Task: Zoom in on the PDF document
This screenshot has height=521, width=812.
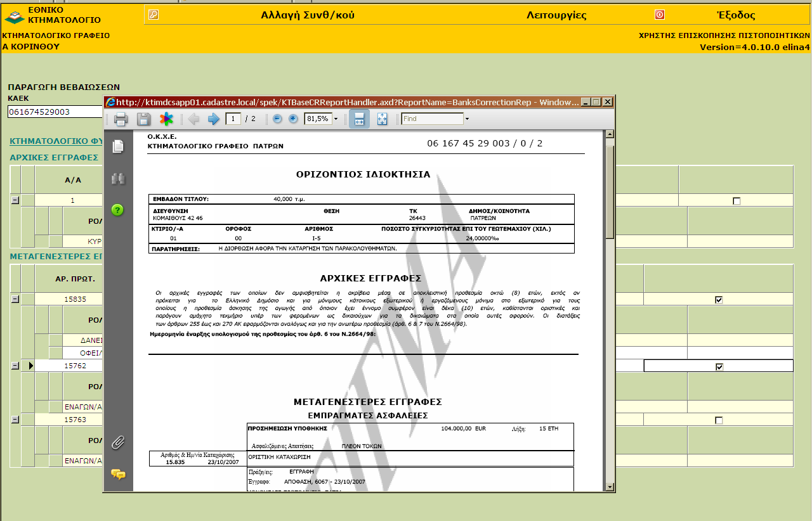Action: pyautogui.click(x=293, y=119)
